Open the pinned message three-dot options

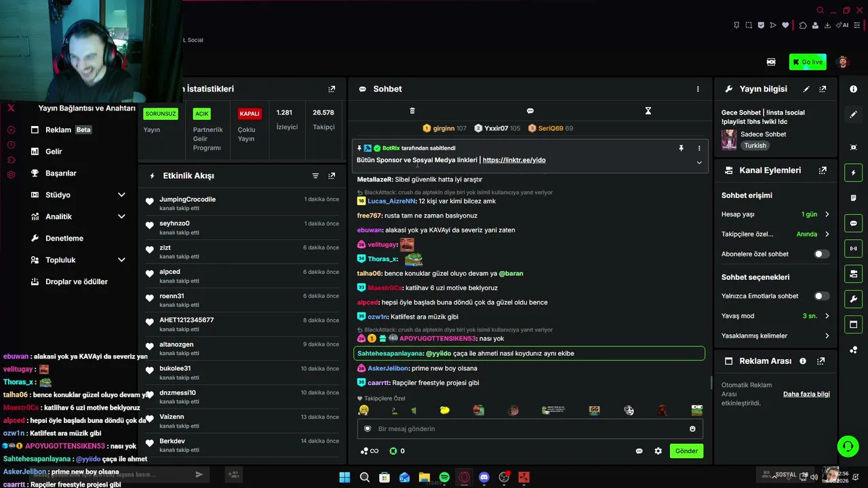[x=699, y=148]
